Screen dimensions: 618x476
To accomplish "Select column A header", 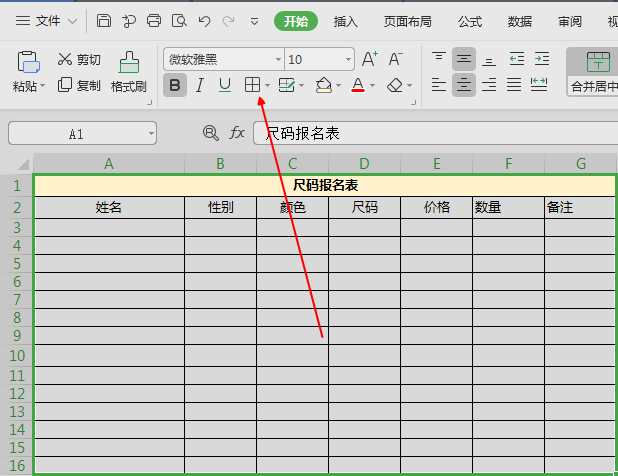I will click(x=109, y=164).
